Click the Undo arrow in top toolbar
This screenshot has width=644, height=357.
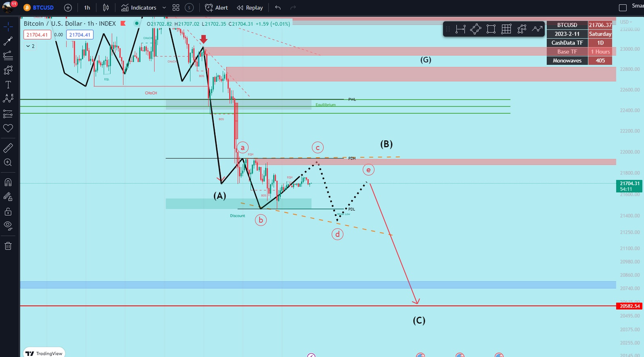click(277, 8)
